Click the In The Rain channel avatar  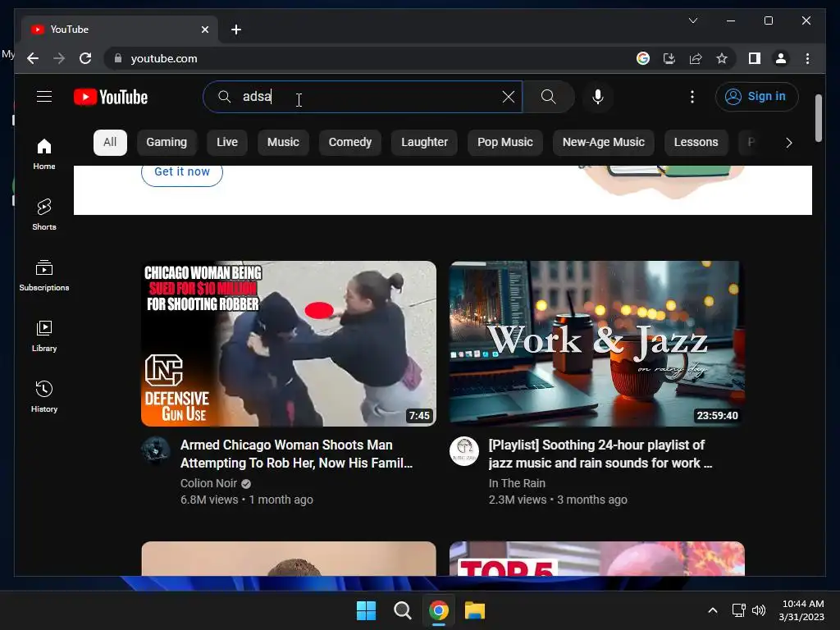464,451
